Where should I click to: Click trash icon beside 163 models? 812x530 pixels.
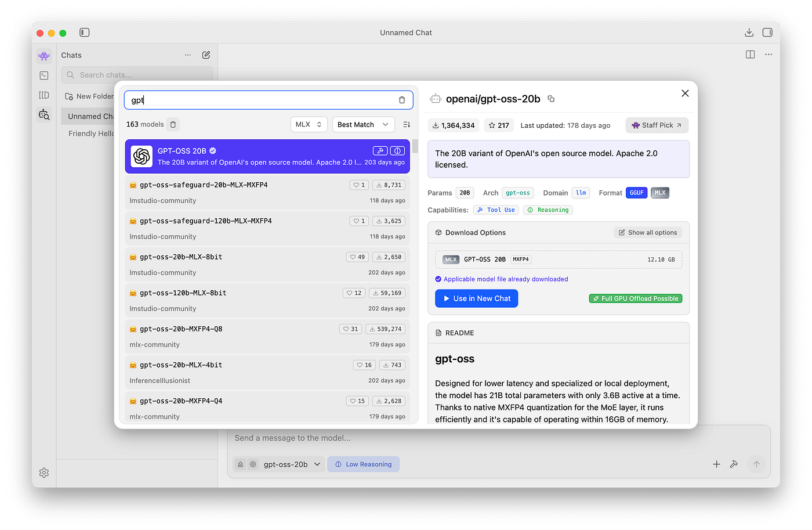[173, 124]
